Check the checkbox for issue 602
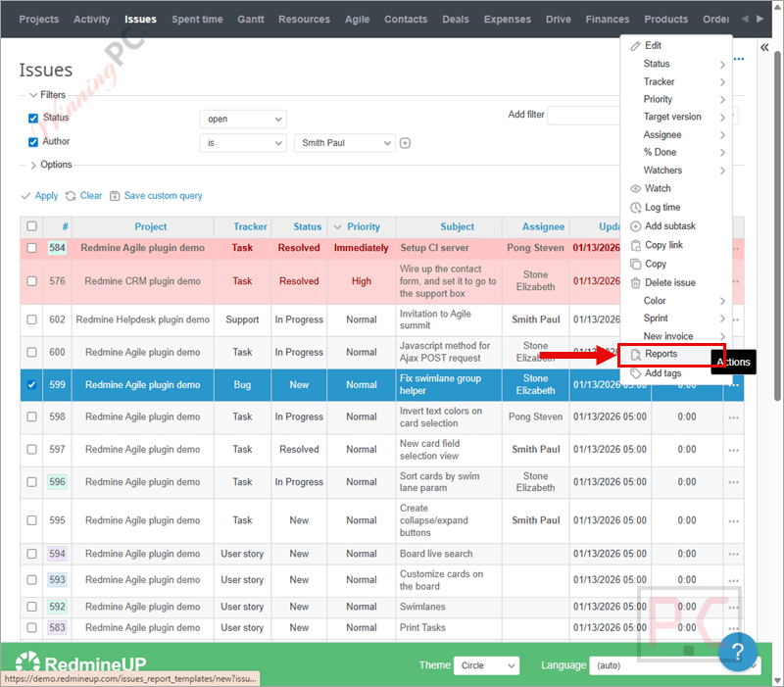The image size is (784, 687). pos(31,319)
